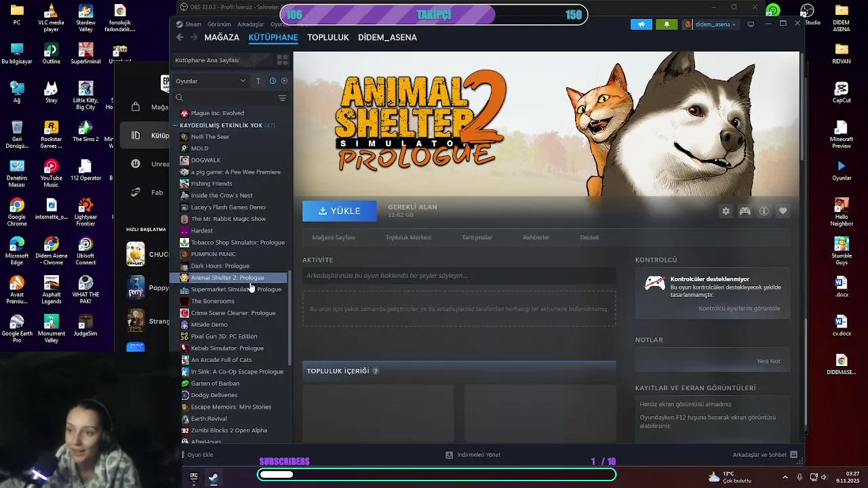
Task: Click Kontrolcü ayarlarını görüntüle link
Action: coord(739,308)
